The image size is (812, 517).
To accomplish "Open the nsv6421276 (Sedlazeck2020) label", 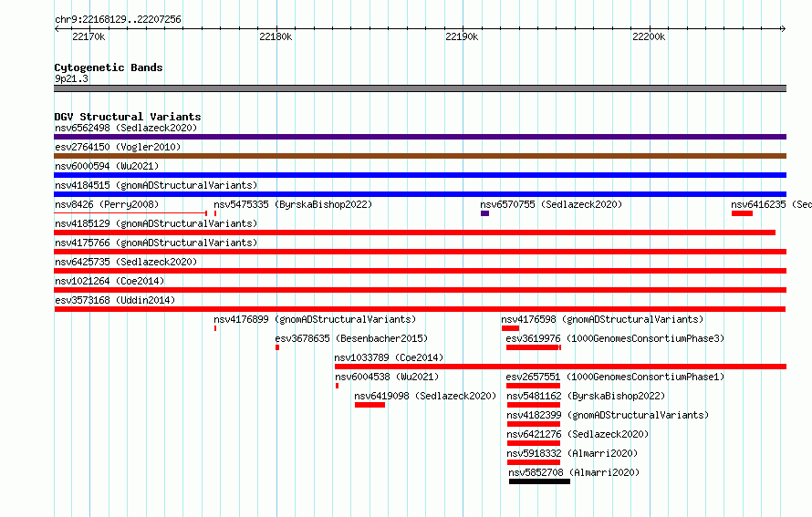I will point(578,434).
